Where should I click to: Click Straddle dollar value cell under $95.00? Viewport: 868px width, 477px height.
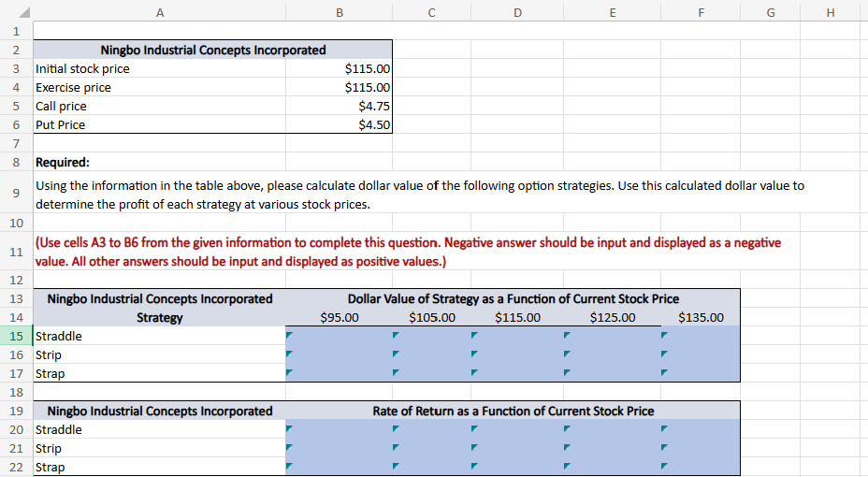tap(339, 336)
